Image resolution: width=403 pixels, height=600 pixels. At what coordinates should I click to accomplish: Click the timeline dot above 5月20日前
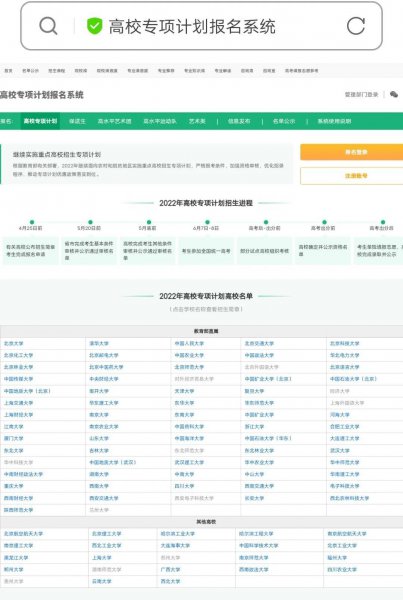90,222
